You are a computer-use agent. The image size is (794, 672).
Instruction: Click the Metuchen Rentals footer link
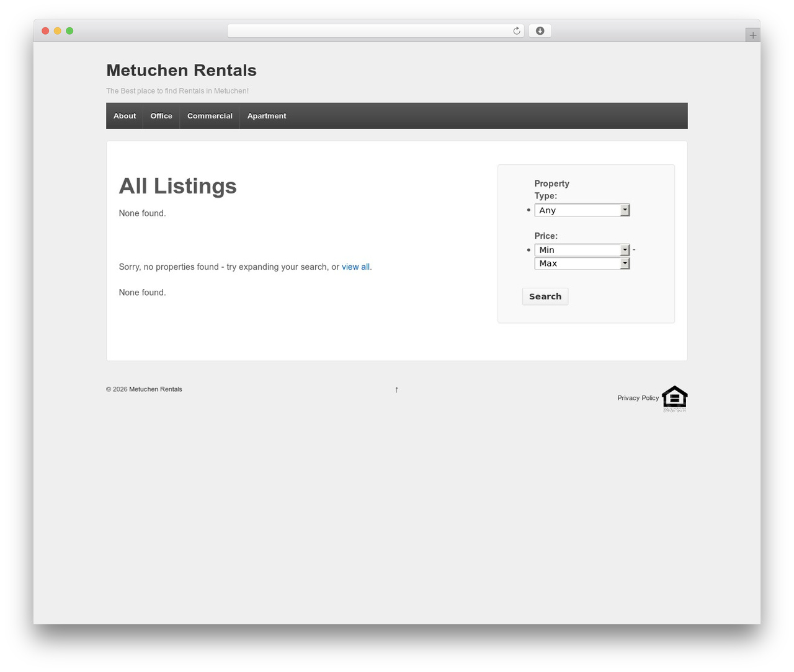[x=156, y=389]
